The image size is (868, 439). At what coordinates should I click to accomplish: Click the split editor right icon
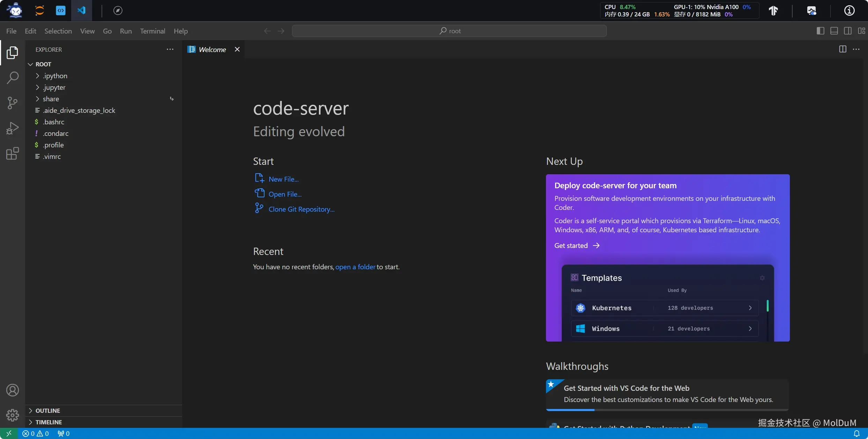click(x=843, y=49)
